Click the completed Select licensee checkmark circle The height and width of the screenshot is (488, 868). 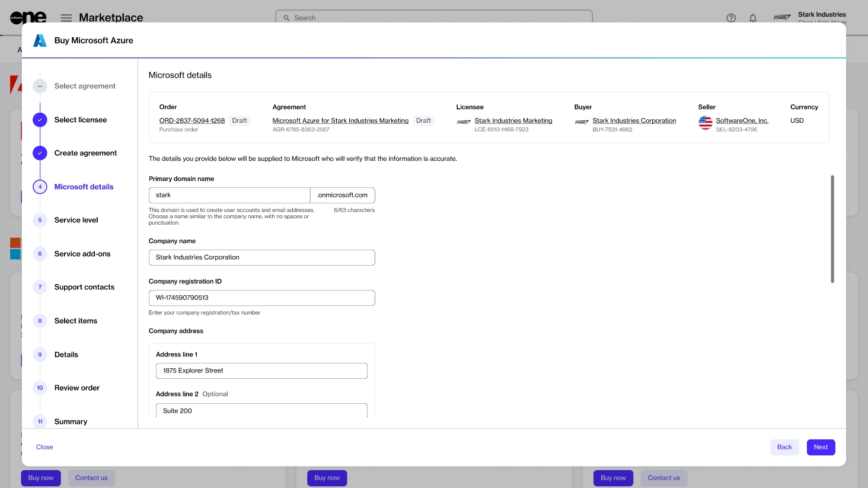40,120
